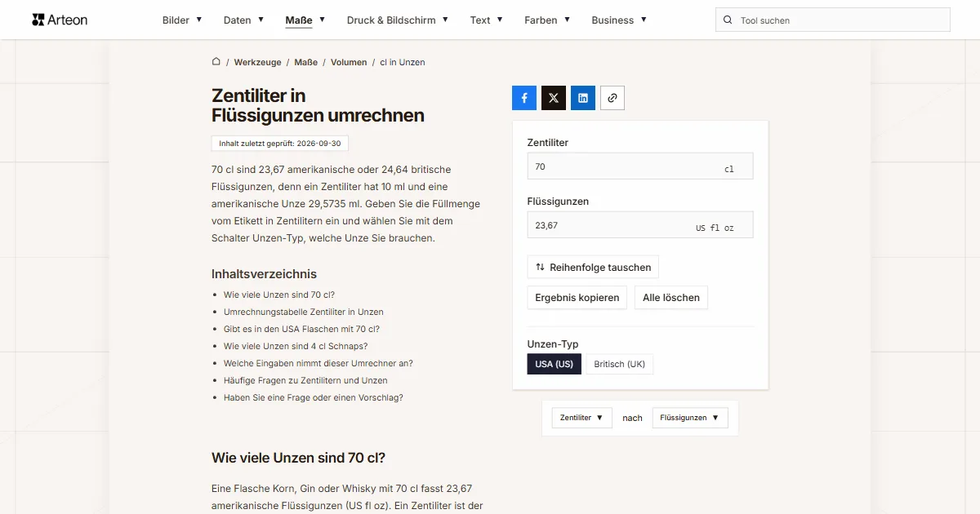This screenshot has height=514, width=980.
Task: Open the Bilder menu
Action: pos(182,20)
